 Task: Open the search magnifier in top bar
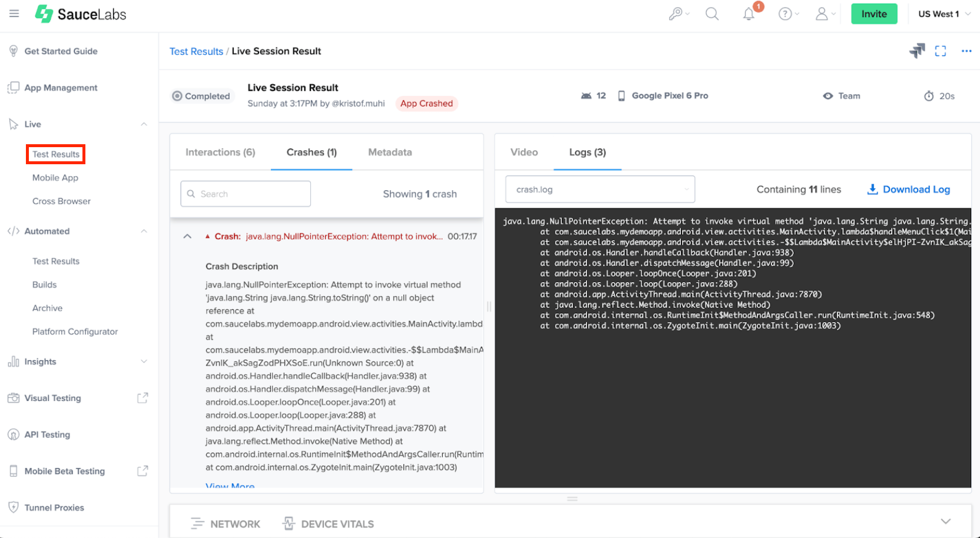coord(712,14)
